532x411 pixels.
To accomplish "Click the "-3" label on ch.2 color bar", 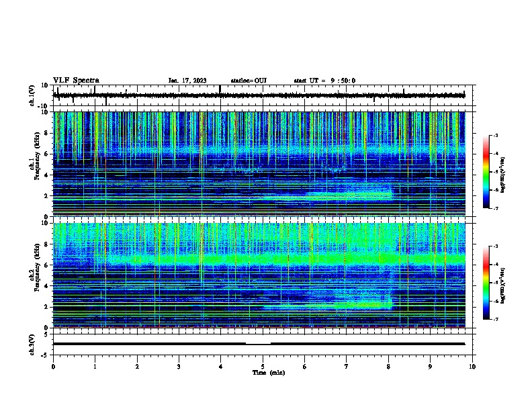I will pos(496,246).
